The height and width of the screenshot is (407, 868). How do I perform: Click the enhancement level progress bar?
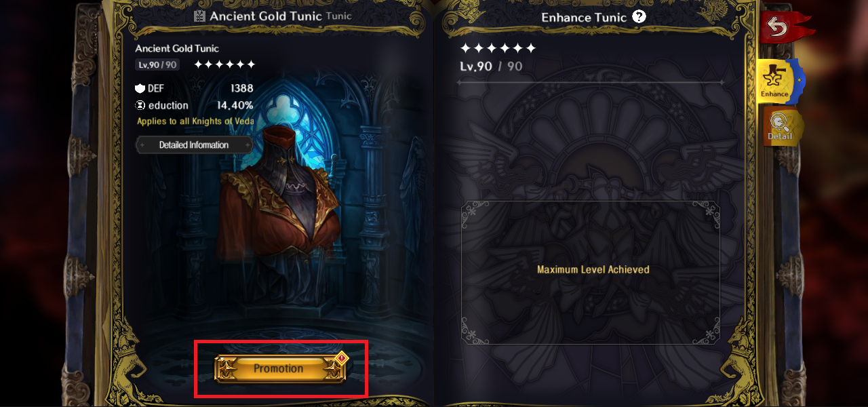(x=591, y=82)
